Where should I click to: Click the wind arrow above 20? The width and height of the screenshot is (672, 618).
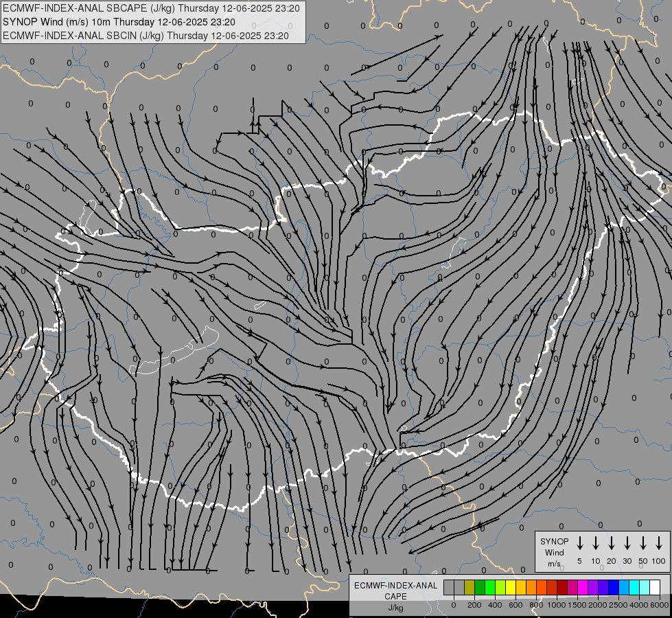612,543
